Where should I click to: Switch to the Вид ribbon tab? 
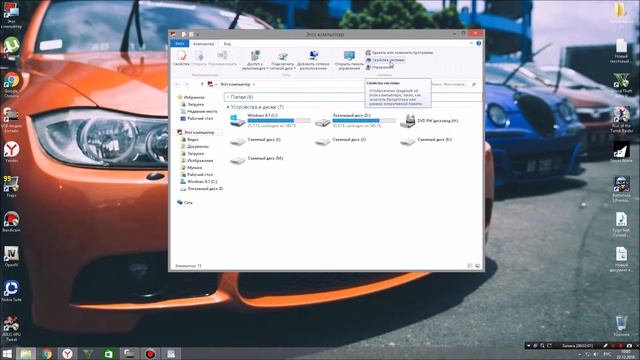click(x=227, y=44)
